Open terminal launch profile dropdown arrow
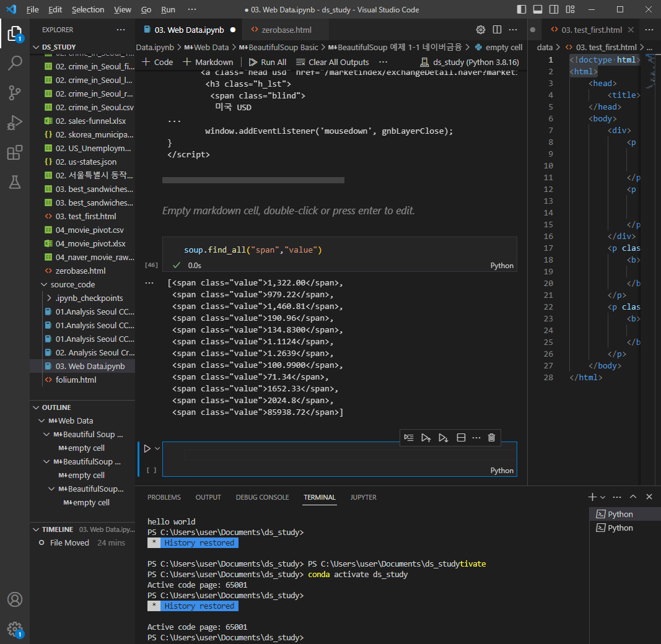 coord(603,497)
